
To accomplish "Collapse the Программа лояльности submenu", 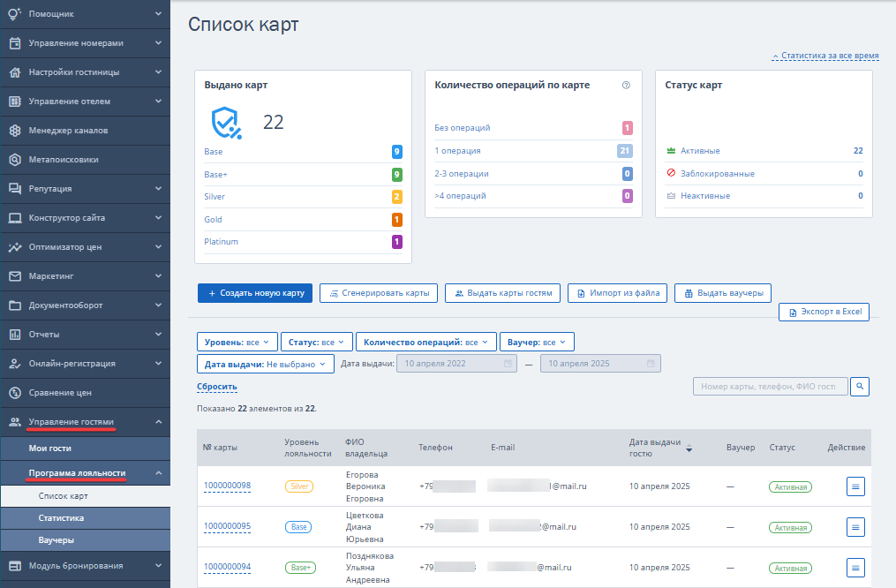I will click(158, 473).
